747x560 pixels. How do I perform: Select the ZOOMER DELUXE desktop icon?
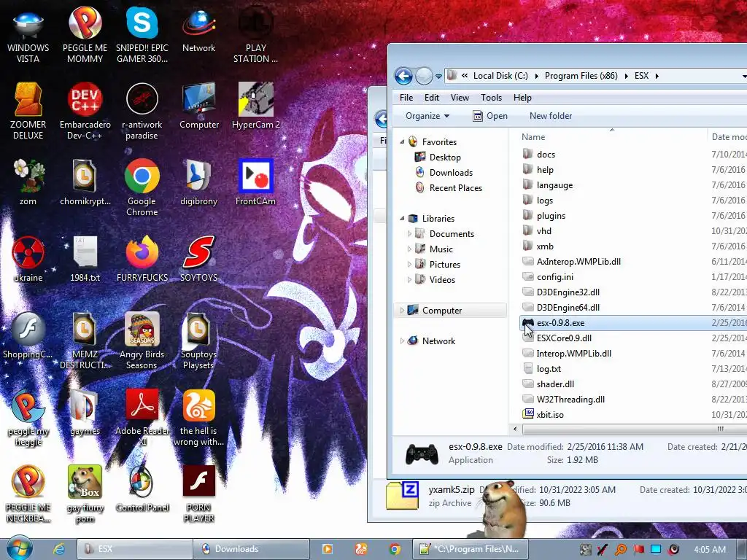pyautogui.click(x=28, y=111)
